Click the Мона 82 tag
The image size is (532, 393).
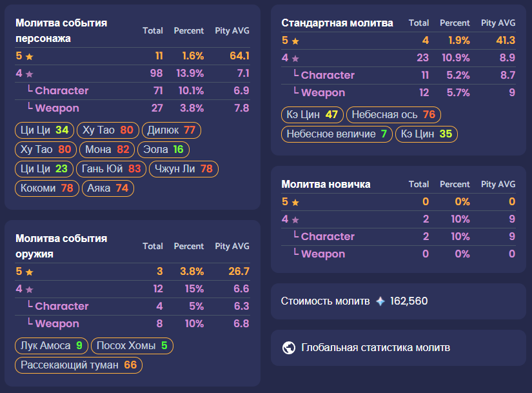(107, 150)
